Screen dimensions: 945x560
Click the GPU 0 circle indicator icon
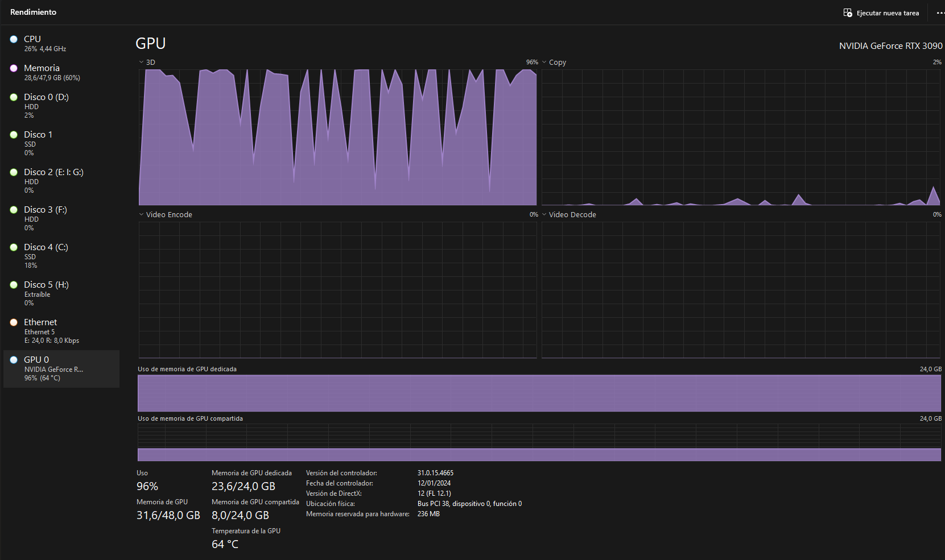pos(14,360)
